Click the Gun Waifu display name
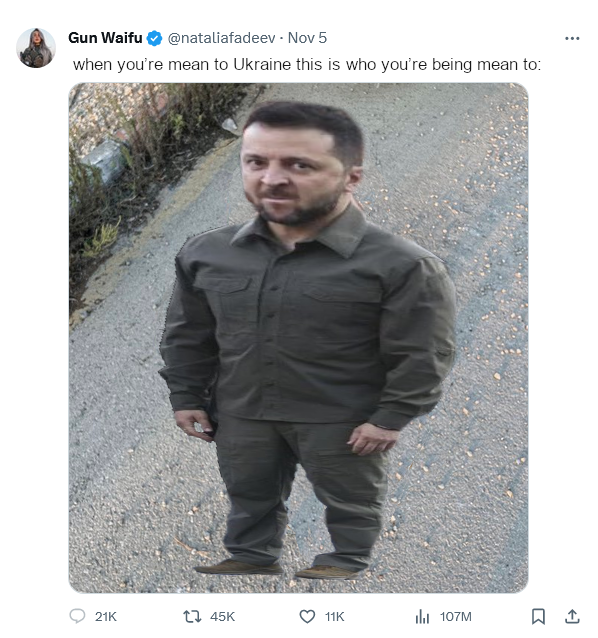This screenshot has height=638, width=598. tap(105, 38)
